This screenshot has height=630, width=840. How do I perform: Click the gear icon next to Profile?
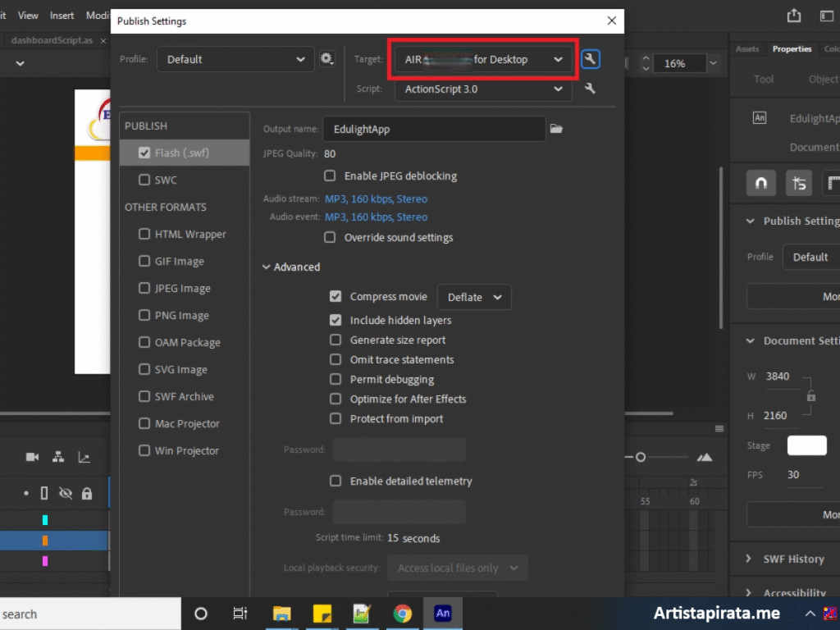pyautogui.click(x=326, y=58)
